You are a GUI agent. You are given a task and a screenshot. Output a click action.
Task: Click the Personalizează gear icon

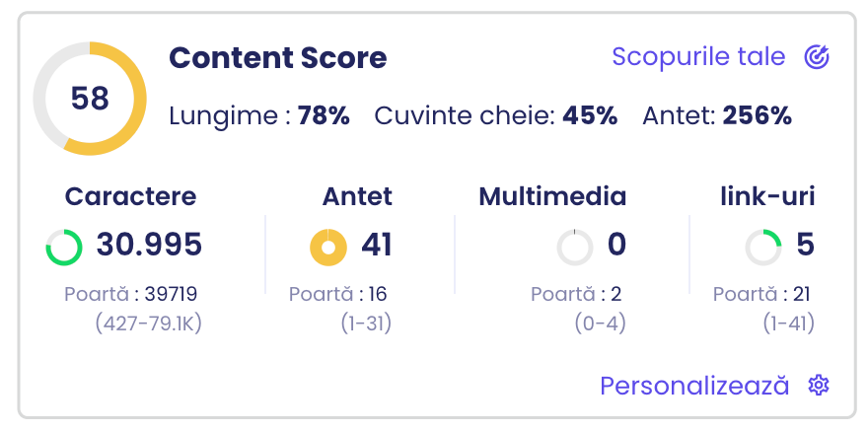(818, 386)
